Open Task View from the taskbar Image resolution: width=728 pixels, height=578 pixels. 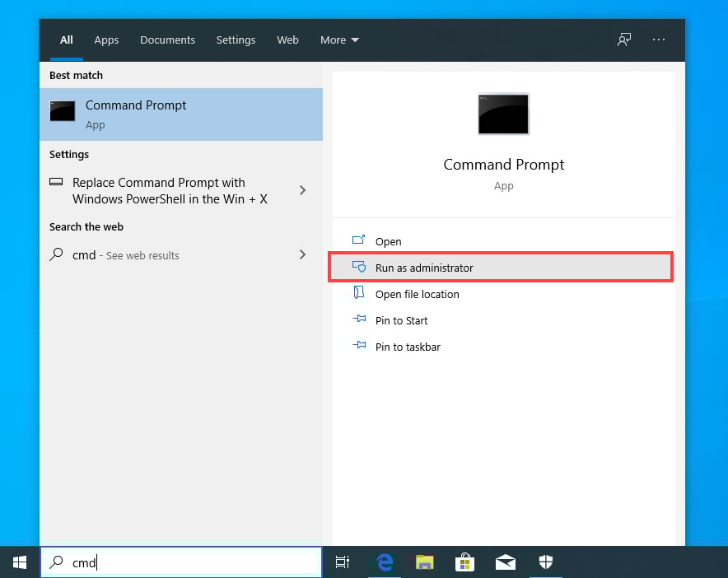point(342,562)
